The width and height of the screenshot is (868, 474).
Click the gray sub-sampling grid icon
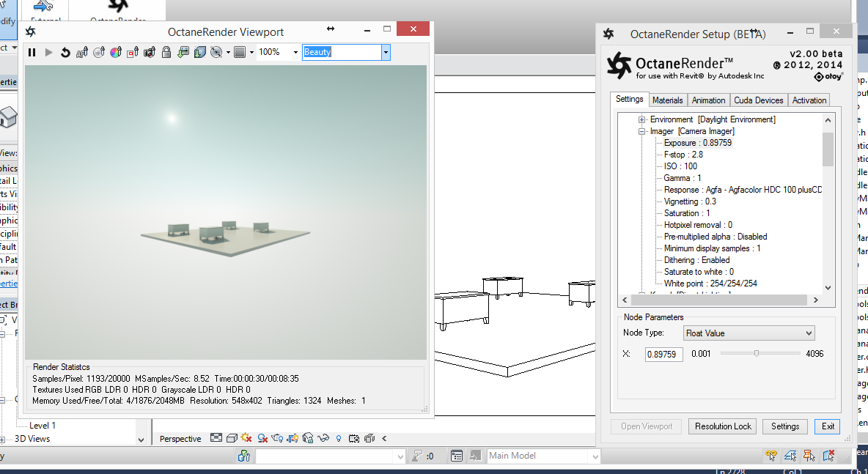point(240,52)
